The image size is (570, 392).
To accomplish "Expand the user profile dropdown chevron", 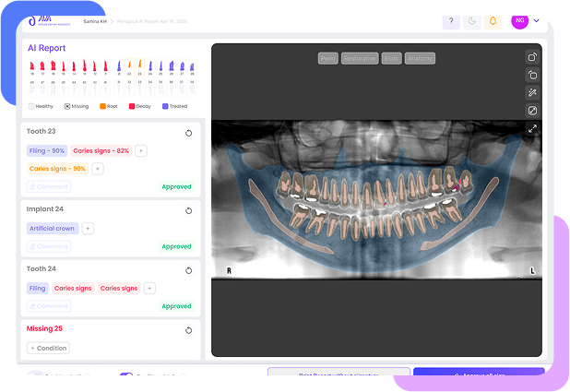I will 537,20.
